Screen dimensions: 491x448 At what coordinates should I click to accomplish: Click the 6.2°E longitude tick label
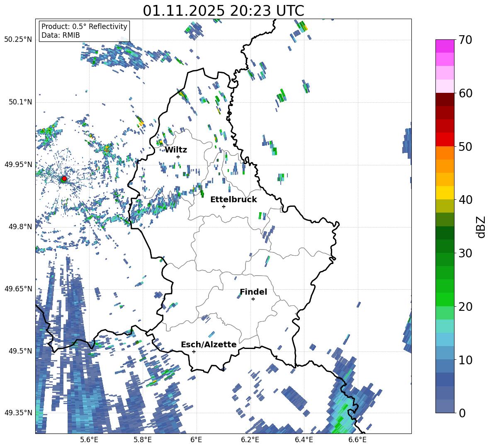(x=250, y=440)
